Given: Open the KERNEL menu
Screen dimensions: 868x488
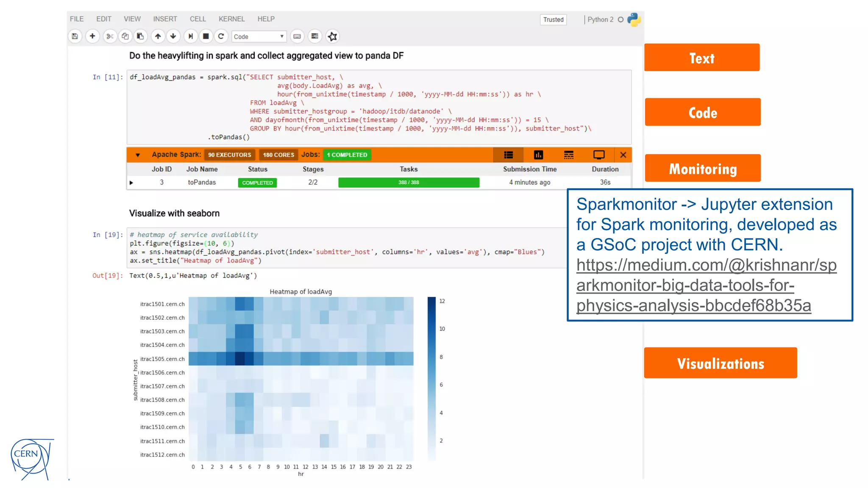Looking at the screenshot, I should coord(231,19).
